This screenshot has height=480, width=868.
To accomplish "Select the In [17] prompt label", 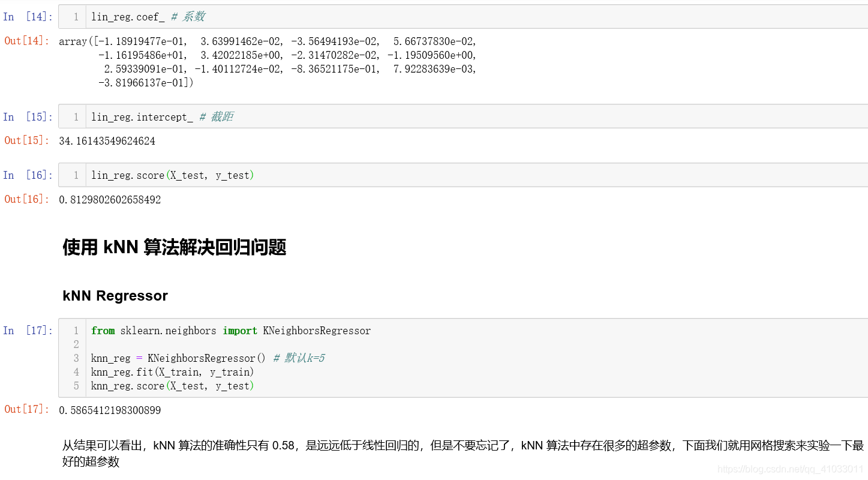I will [x=28, y=331].
